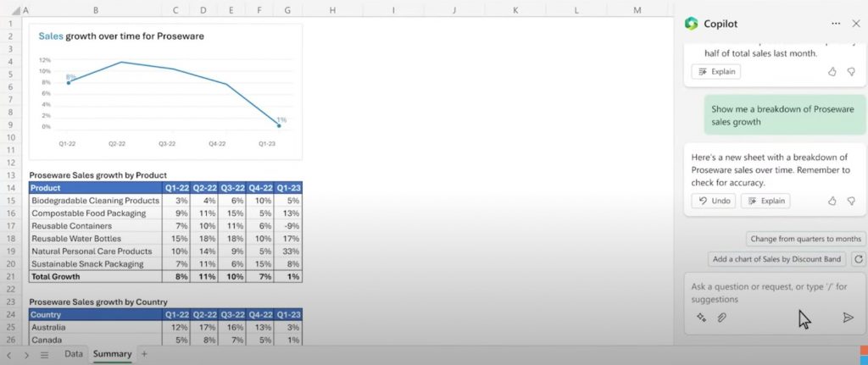Select 'Proseware Sales growth by Product' title cell

[x=98, y=175]
